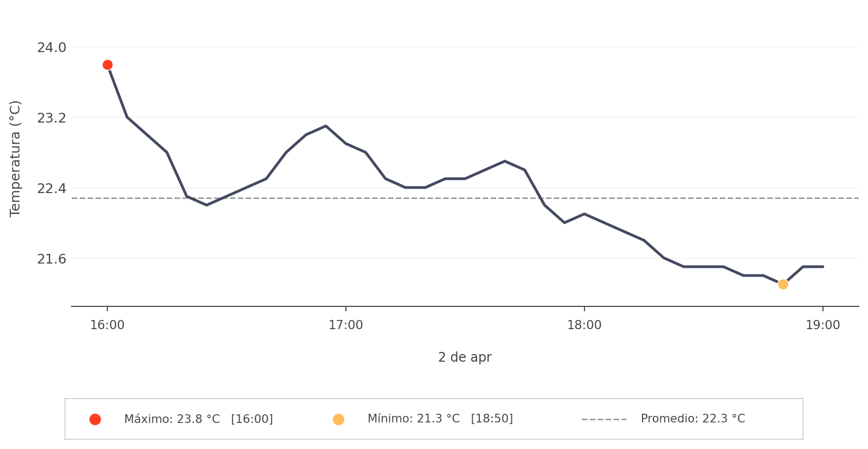868x449 pixels.
Task: Toggle the Mínimo: 21.3 °C legend entry
Action: pyautogui.click(x=440, y=419)
